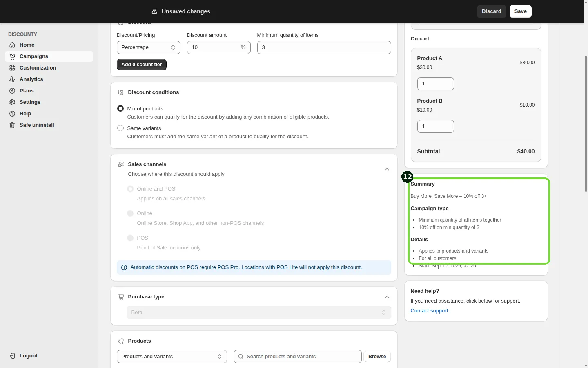The image size is (588, 368).
Task: Click the Campaigns cart icon in sidebar
Action: point(12,56)
